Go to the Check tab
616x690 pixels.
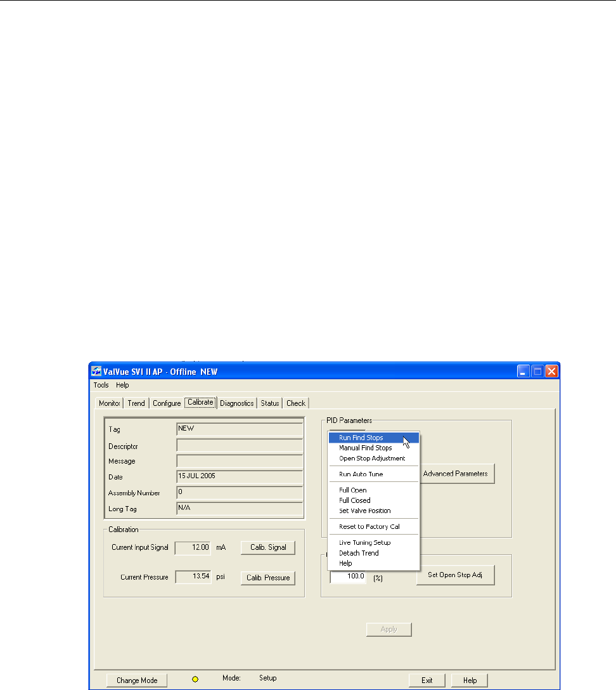[x=296, y=403]
